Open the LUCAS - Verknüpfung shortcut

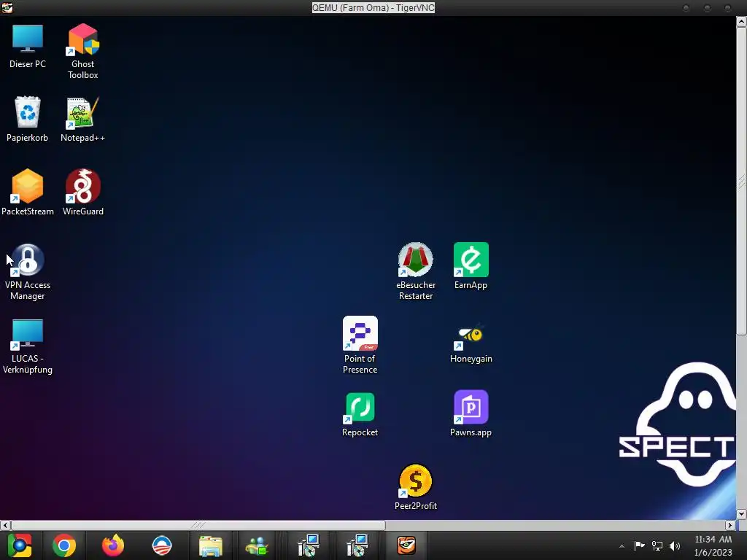28,346
